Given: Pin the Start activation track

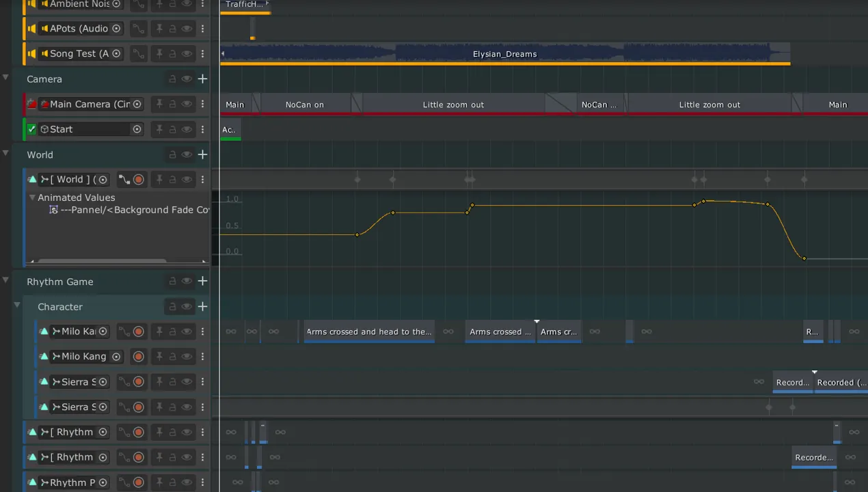Looking at the screenshot, I should click(159, 129).
